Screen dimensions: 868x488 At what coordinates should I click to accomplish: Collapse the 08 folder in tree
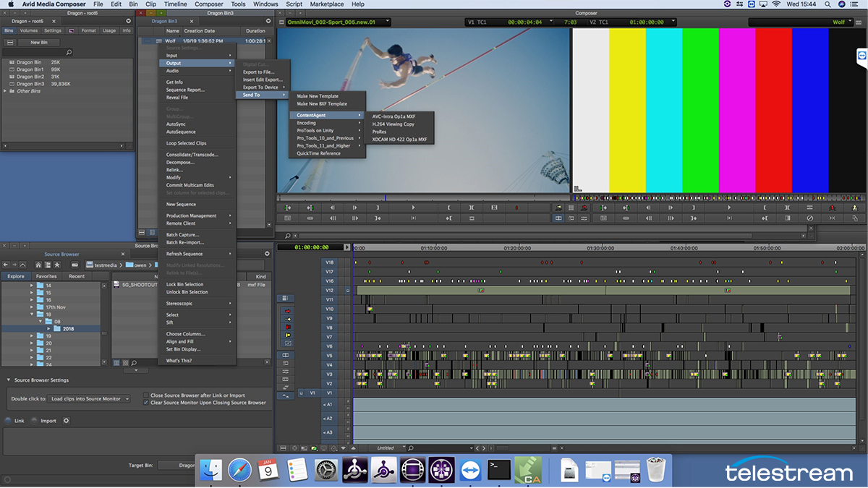pyautogui.click(x=40, y=322)
